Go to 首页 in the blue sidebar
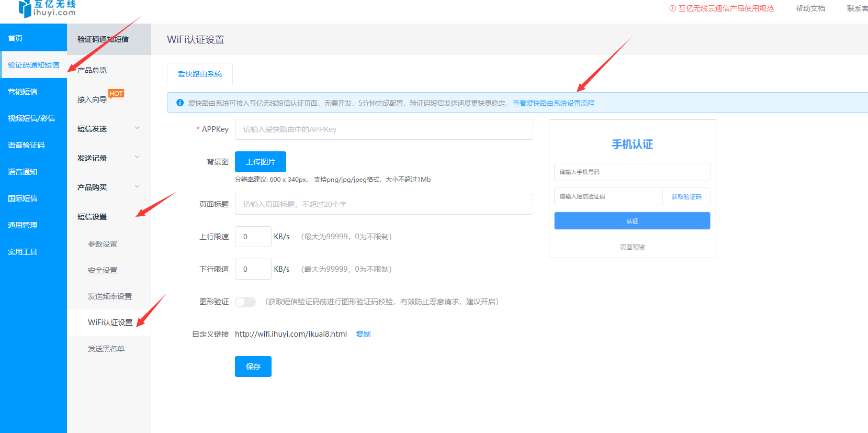This screenshot has width=868, height=433. [x=33, y=38]
